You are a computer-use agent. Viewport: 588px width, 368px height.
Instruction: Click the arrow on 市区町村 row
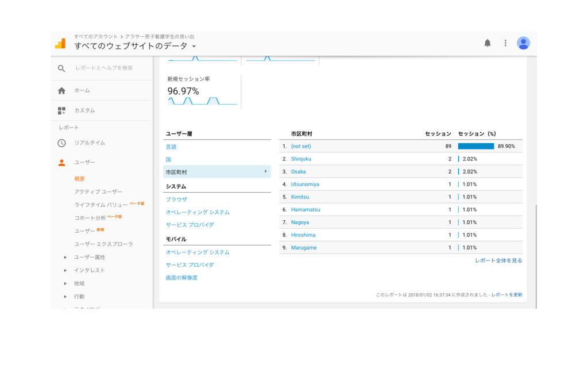[x=265, y=171]
